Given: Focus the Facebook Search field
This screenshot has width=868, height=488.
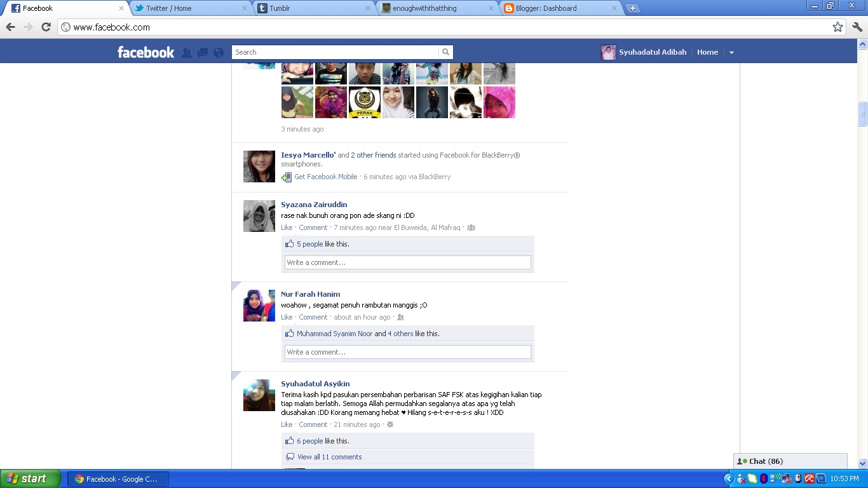Looking at the screenshot, I should (x=336, y=52).
